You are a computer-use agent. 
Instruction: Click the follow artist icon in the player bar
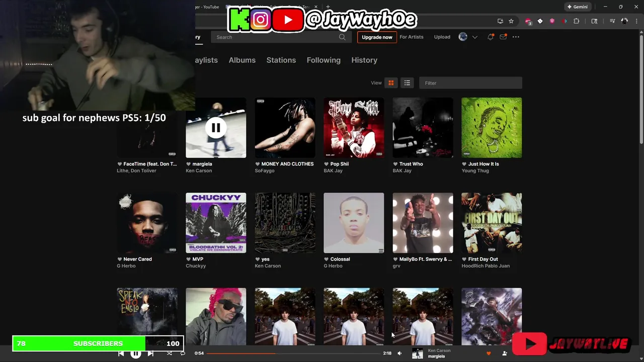pos(504,353)
